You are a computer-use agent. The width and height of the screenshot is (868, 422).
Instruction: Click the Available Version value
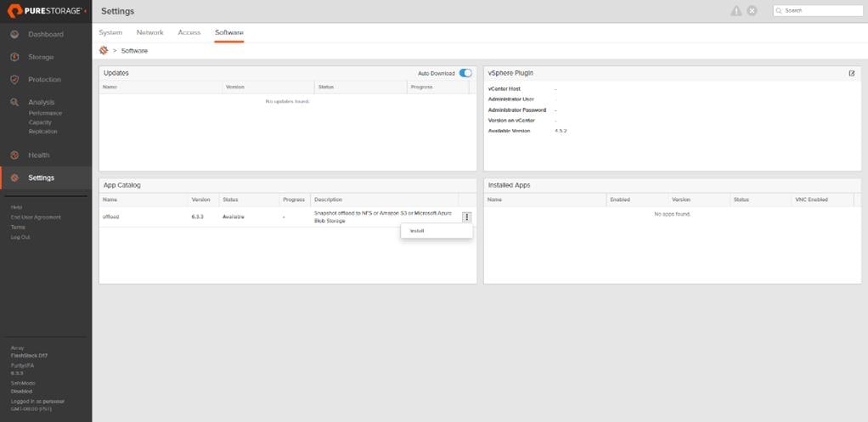point(561,131)
